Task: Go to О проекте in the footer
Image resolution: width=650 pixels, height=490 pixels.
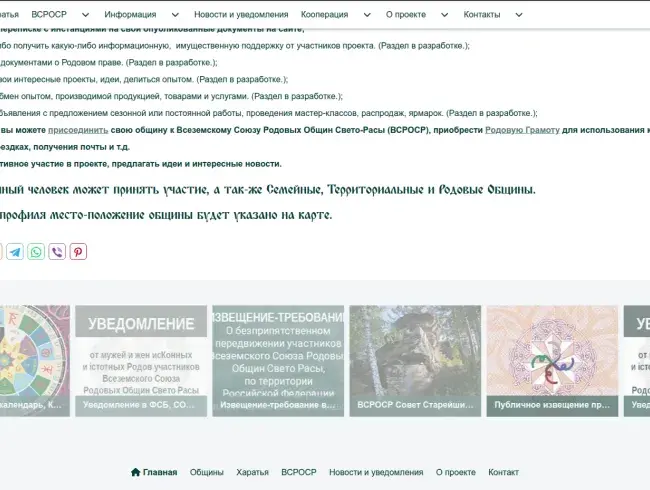Action: pos(456,472)
